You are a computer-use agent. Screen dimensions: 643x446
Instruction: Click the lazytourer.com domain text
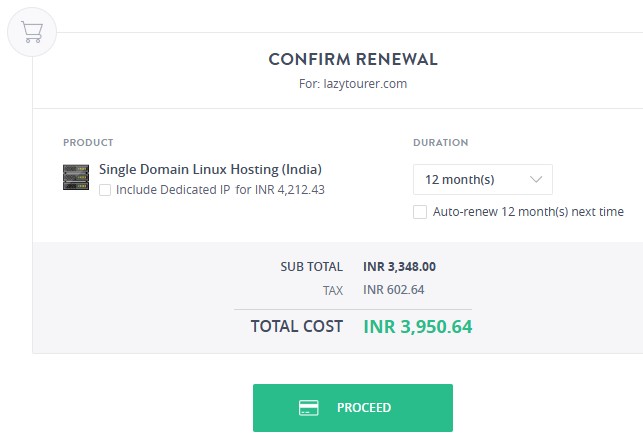pos(367,84)
